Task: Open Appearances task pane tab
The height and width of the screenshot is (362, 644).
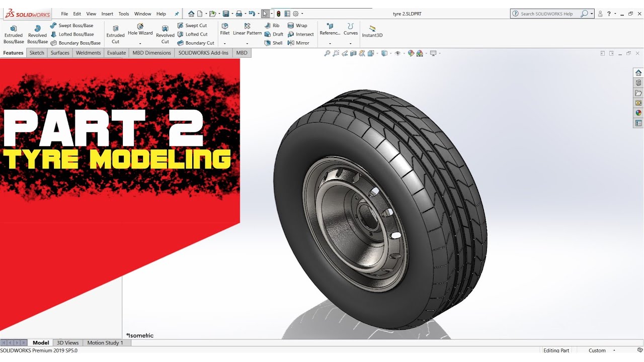Action: [638, 113]
